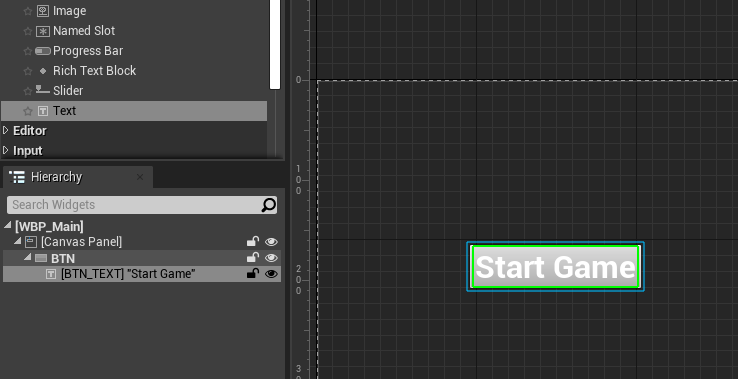Collapse the BTN tree node

tap(27, 258)
